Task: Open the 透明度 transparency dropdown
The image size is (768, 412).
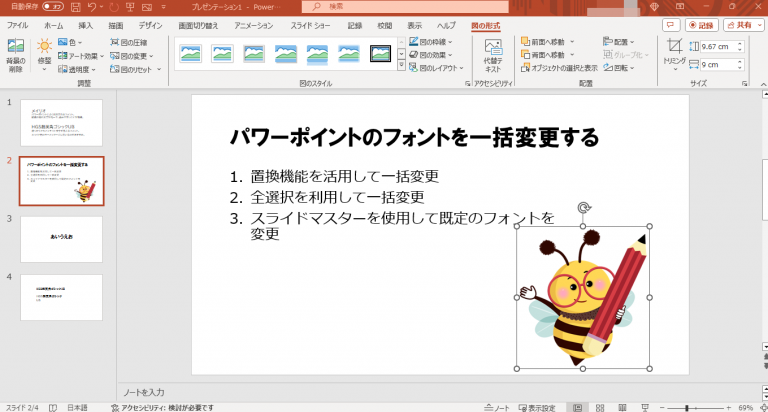Action: (76, 70)
